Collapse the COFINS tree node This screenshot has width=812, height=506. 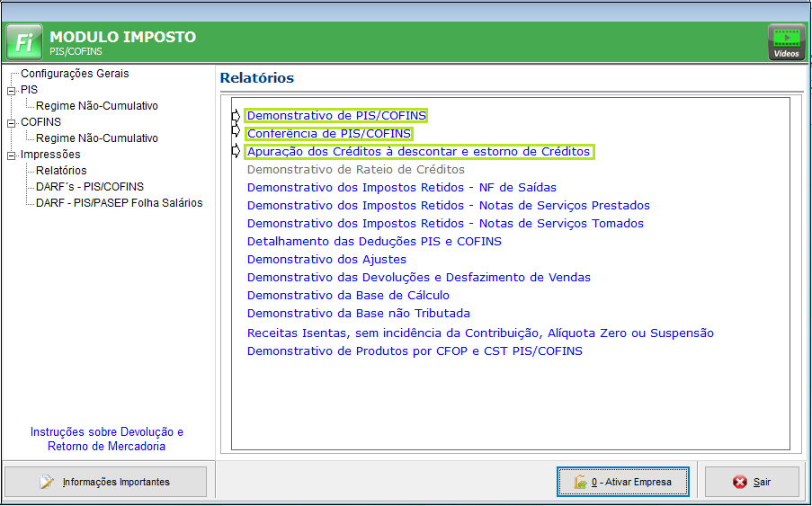pyautogui.click(x=11, y=122)
